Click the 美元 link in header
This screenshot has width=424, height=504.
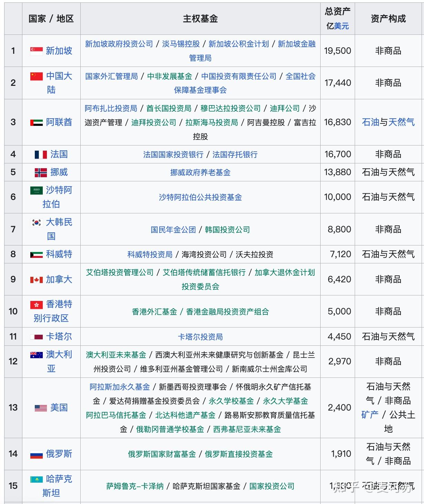coord(341,26)
